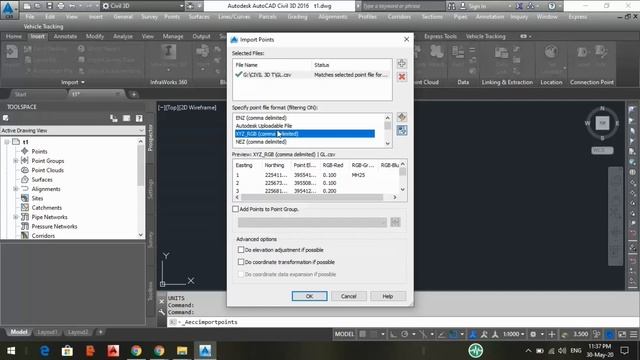
Task: Select Points node icon in Toolspace tree
Action: click(x=25, y=151)
